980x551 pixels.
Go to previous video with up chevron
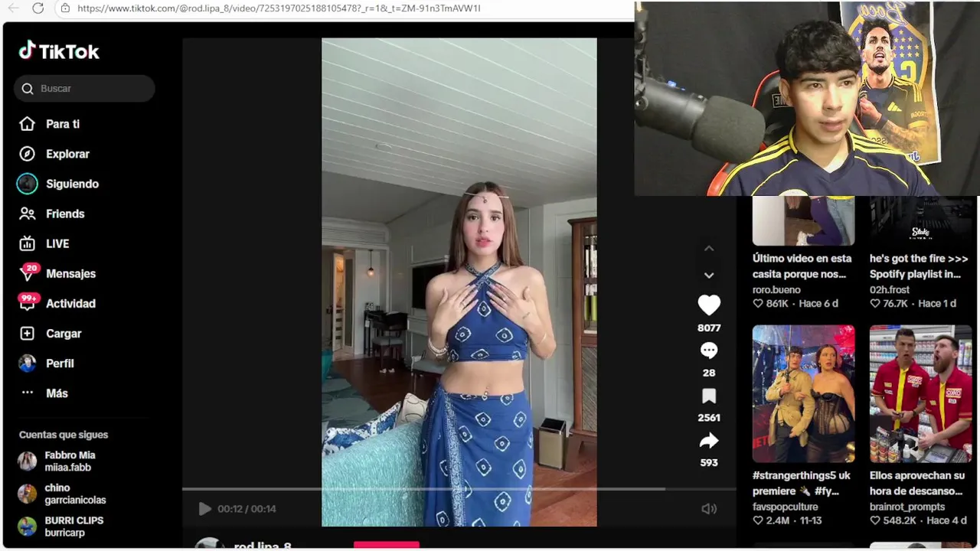tap(709, 249)
